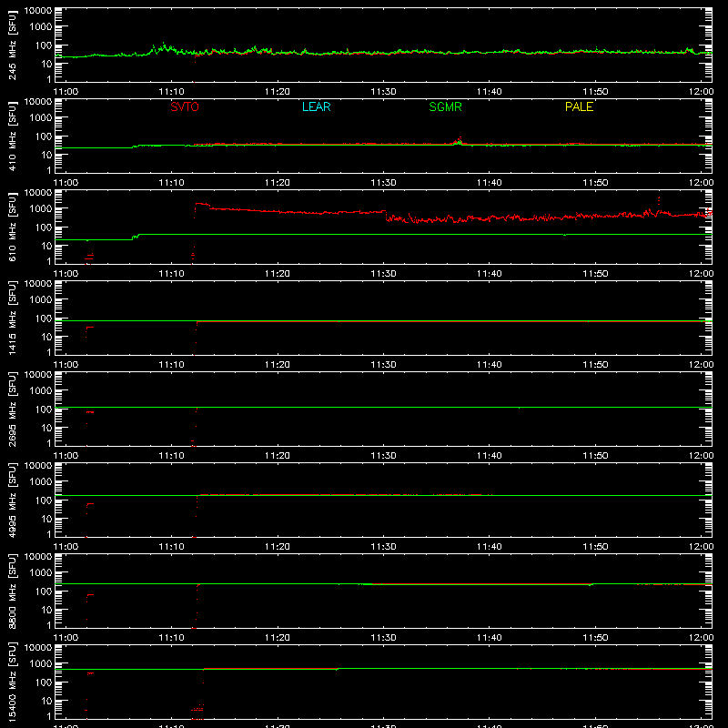This screenshot has height=728, width=728.
Task: Click the green SGMR station legend label
Action: pyautogui.click(x=445, y=106)
